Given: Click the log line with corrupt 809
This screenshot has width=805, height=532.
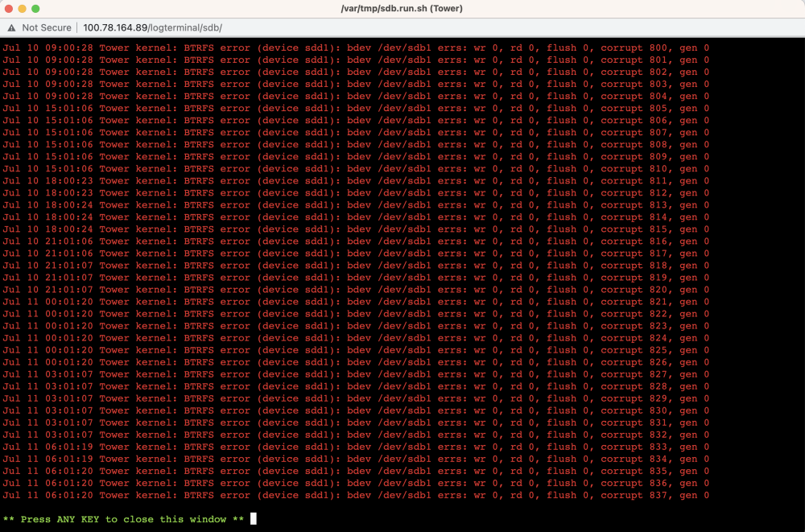Looking at the screenshot, I should tap(356, 157).
